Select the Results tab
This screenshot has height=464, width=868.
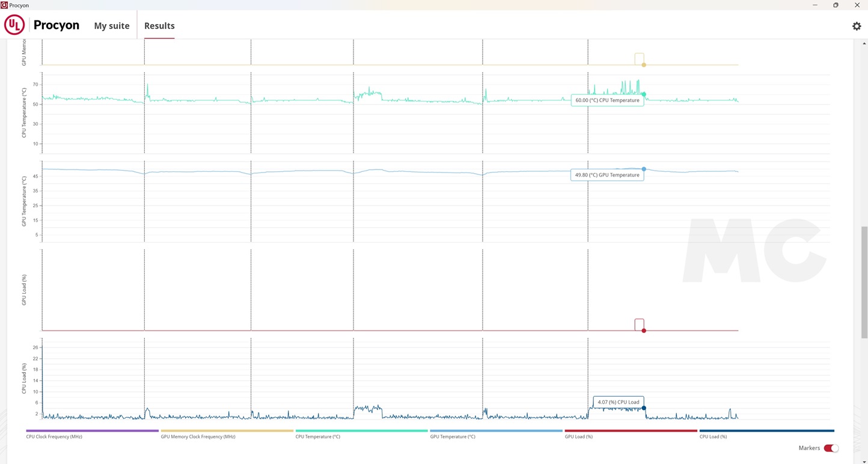(x=159, y=26)
